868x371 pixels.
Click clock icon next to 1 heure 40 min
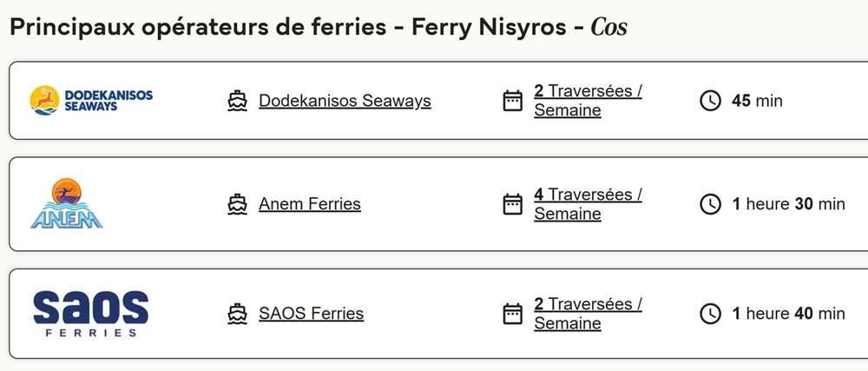(x=710, y=314)
